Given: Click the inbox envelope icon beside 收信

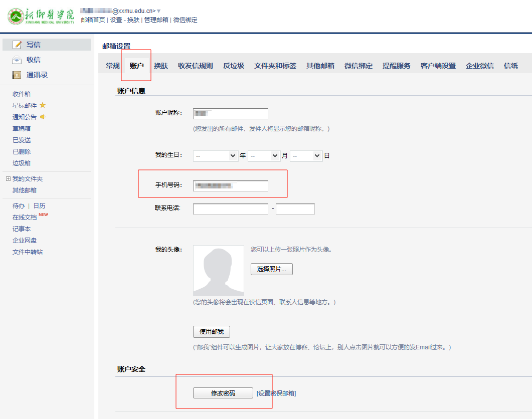Looking at the screenshot, I should [x=17, y=60].
